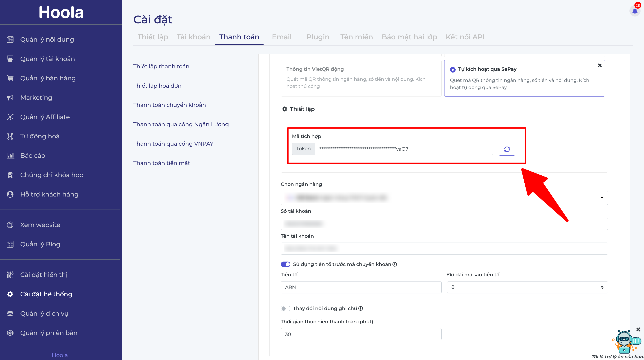644x360 pixels.
Task: Open the Kết nối API tab
Action: [x=465, y=37]
